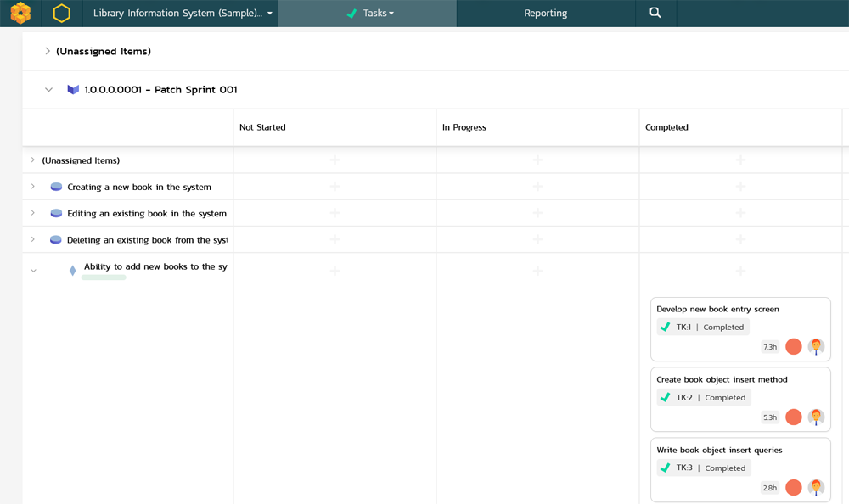Click the Completed state label on the TK:3 card
Viewport: 849px width, 504px height.
click(x=724, y=468)
